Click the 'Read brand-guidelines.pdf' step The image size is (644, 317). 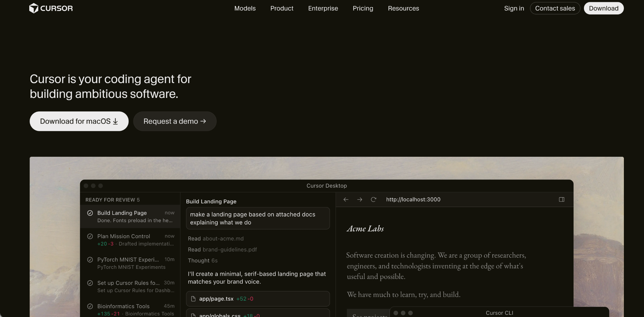222,250
